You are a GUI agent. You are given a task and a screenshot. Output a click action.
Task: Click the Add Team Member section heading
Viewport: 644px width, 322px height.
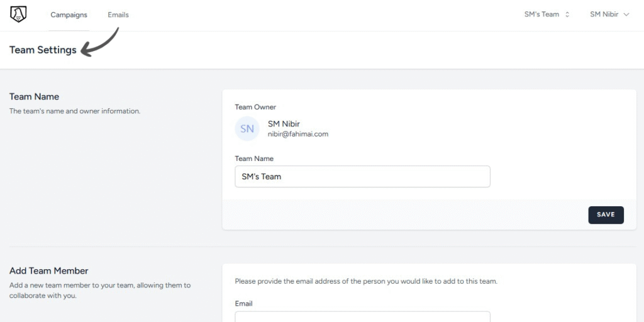(x=49, y=271)
